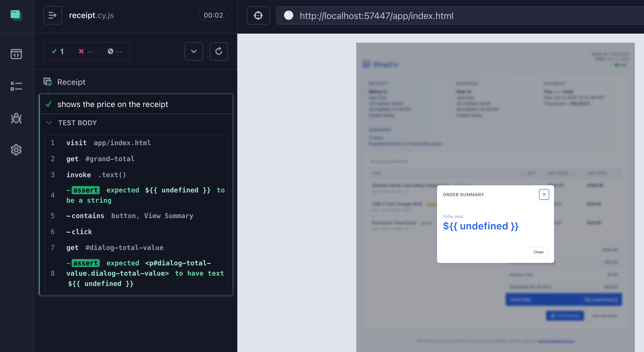This screenshot has width=644, height=352.
Task: Collapse the passing test 'shows the price on the receipt'
Action: (113, 104)
